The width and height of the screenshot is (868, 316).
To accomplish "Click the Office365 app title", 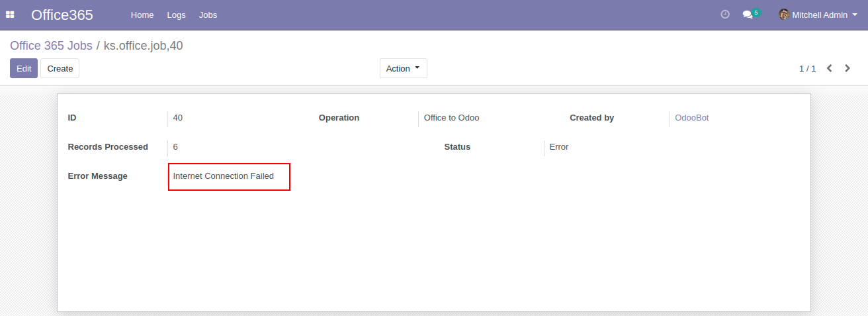I will tap(62, 15).
